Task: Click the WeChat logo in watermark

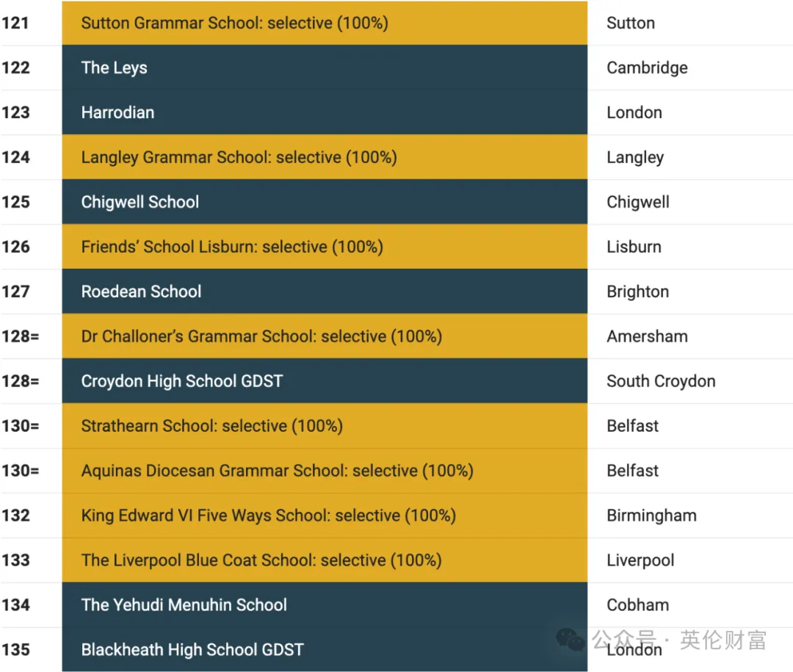Action: point(571,640)
